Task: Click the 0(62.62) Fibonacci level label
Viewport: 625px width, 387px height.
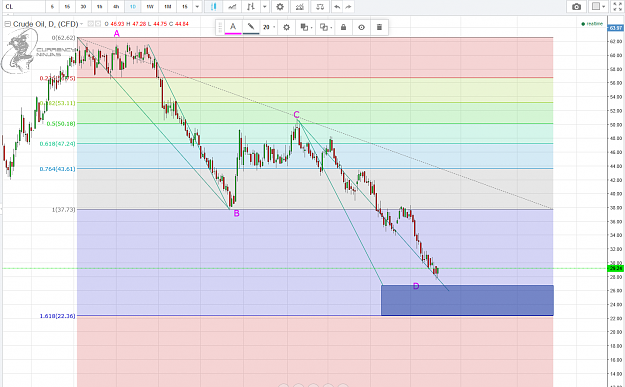Action: 63,38
